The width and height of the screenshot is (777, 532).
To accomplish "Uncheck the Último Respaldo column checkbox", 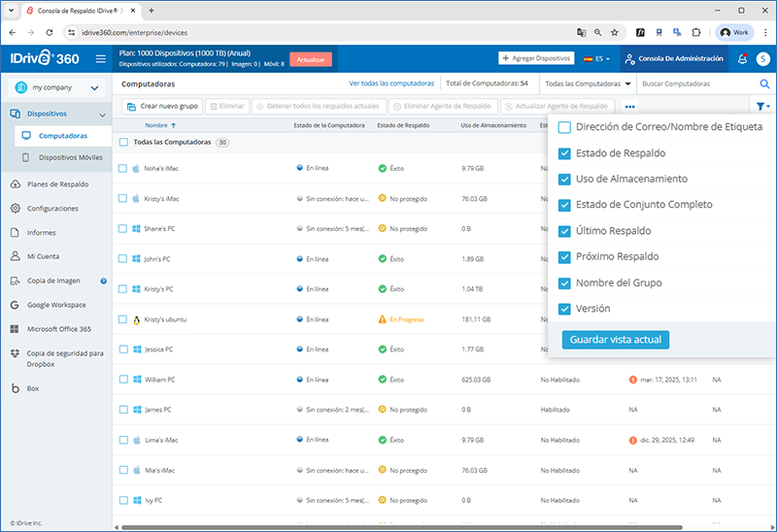I will (x=564, y=231).
